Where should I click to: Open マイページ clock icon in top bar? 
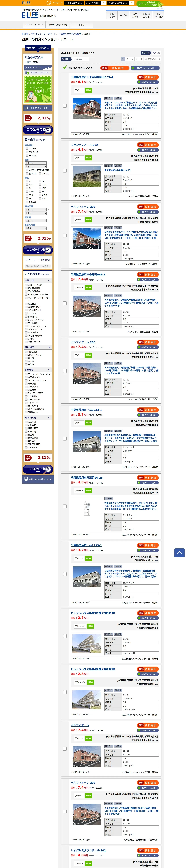pyautogui.click(x=49, y=3)
